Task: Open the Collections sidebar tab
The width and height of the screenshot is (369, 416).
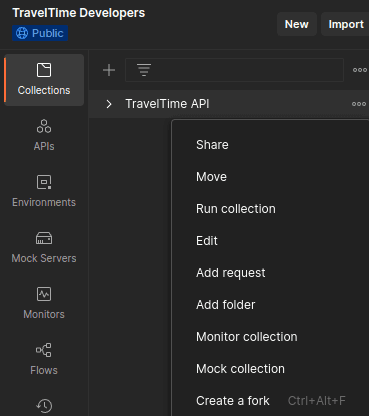Action: pyautogui.click(x=44, y=80)
